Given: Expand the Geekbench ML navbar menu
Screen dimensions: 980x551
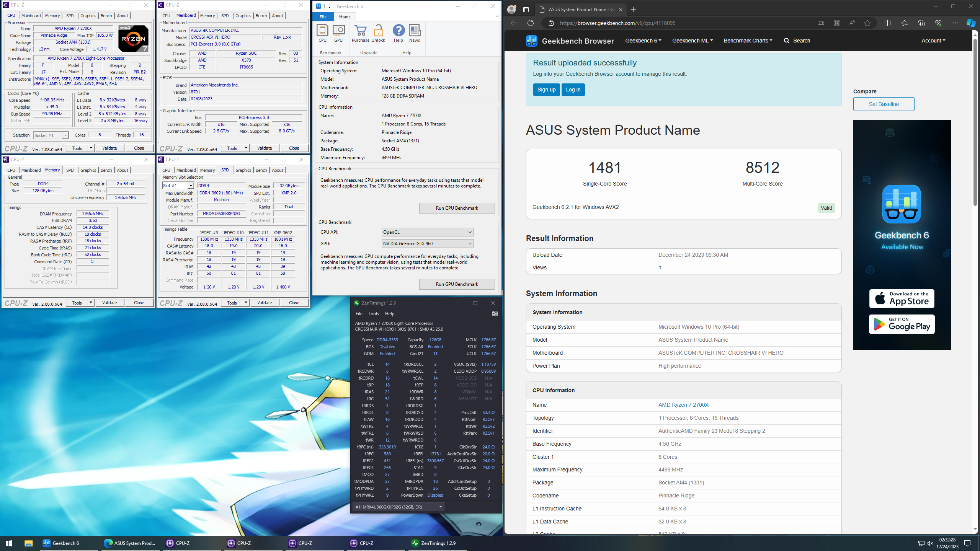Looking at the screenshot, I should pyautogui.click(x=693, y=41).
